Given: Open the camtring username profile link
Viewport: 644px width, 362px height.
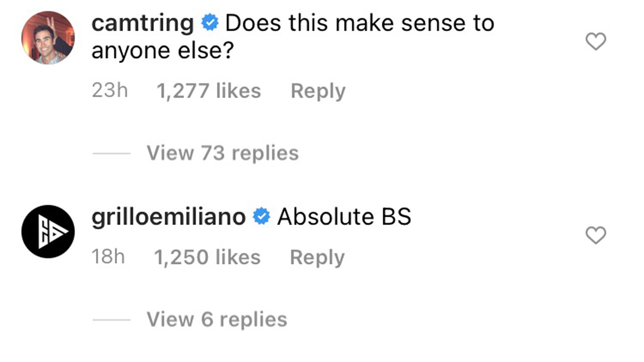Looking at the screenshot, I should 142,23.
